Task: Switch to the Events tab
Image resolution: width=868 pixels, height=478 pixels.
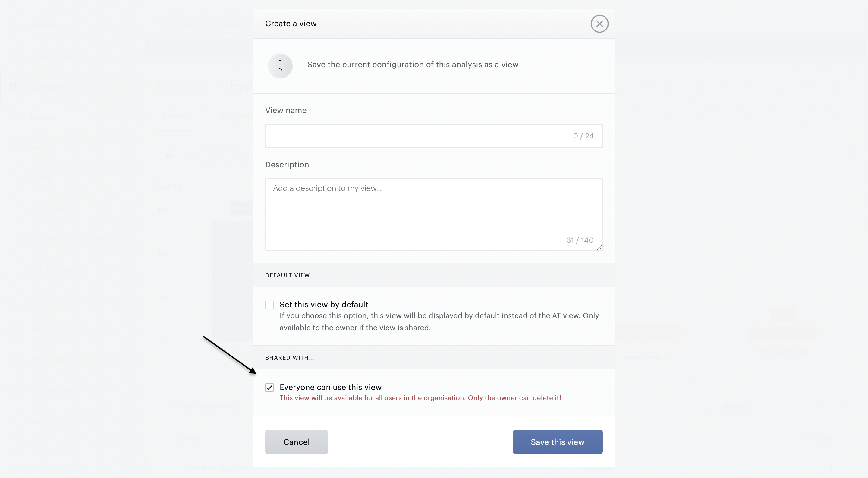Action: tap(174, 115)
